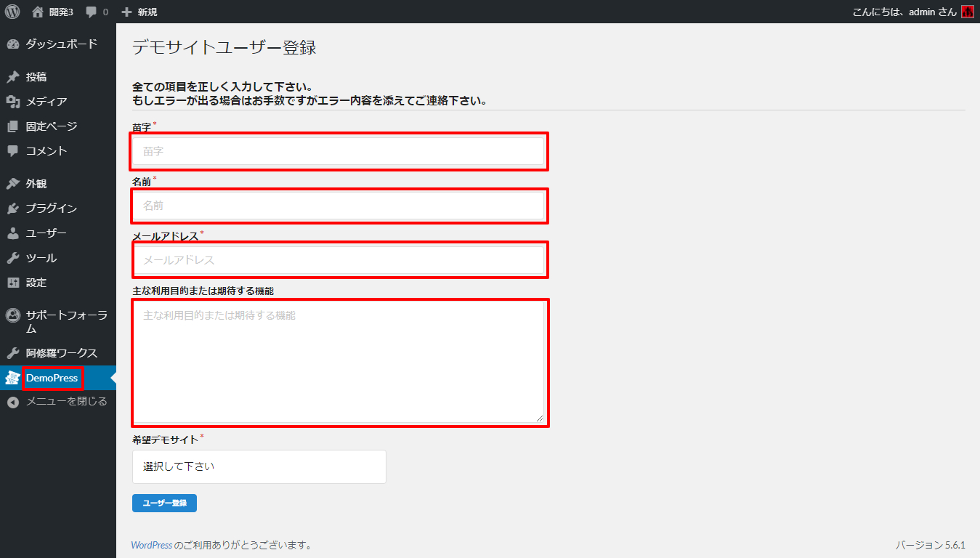
Task: Click the WordPress logo icon
Action: [x=12, y=12]
